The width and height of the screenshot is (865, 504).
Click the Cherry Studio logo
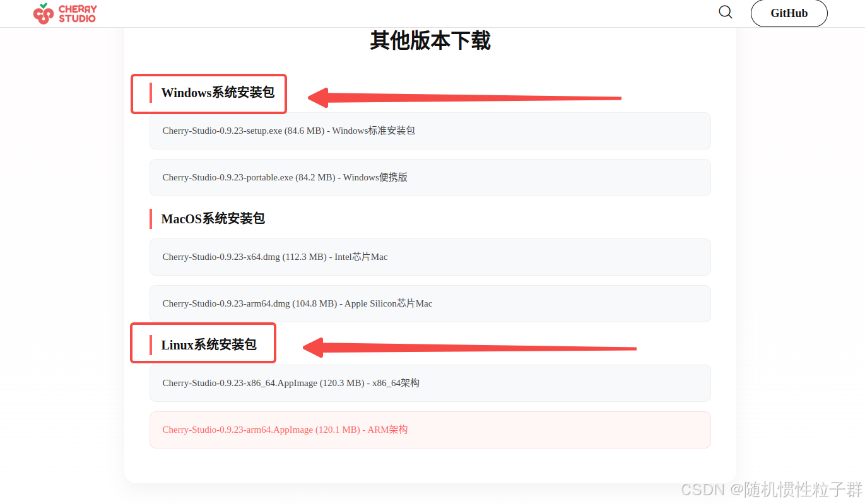pos(65,13)
